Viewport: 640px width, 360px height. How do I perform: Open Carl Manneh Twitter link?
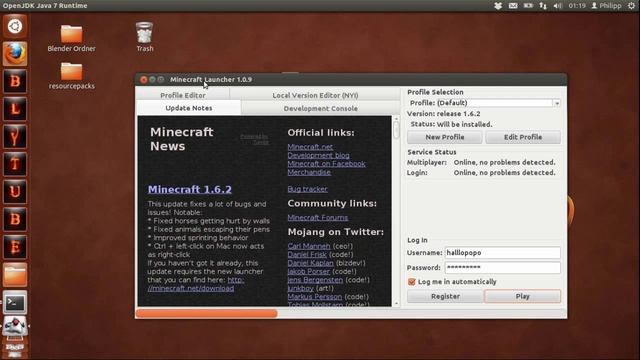[309, 246]
